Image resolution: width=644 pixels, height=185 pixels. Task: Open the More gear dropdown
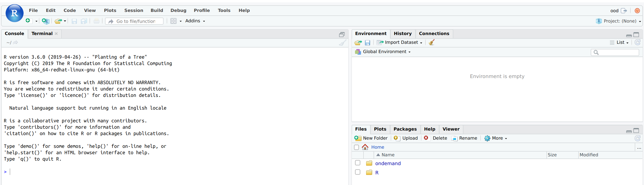pos(496,138)
